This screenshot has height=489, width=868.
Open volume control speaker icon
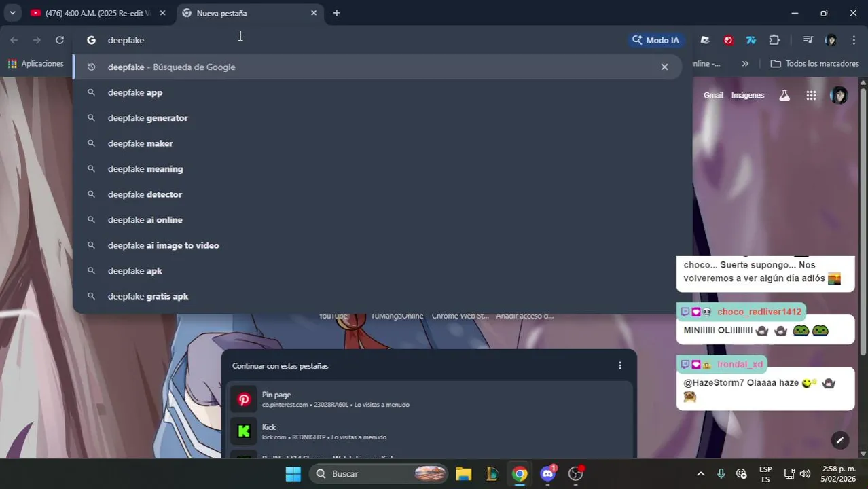[805, 474]
